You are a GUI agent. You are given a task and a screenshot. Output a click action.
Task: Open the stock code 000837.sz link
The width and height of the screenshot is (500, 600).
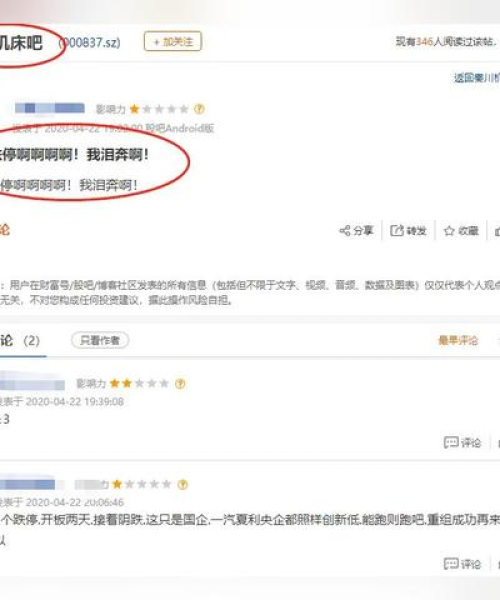90,42
